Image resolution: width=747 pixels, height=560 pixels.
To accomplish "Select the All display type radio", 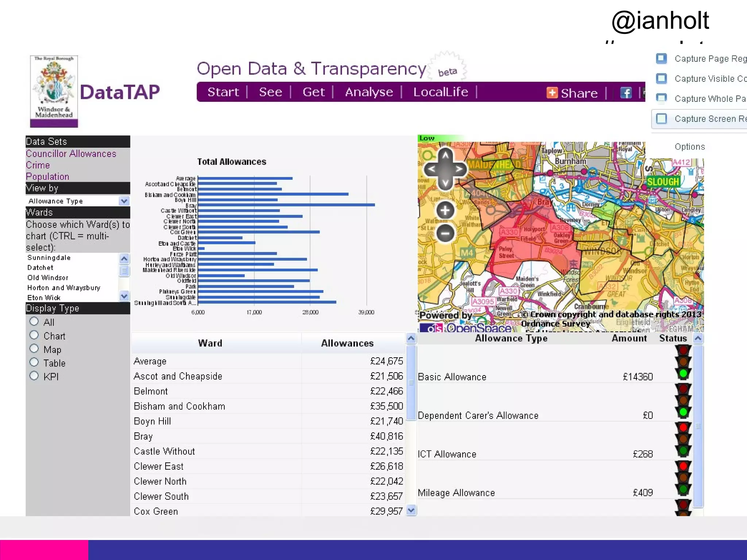I will click(34, 322).
